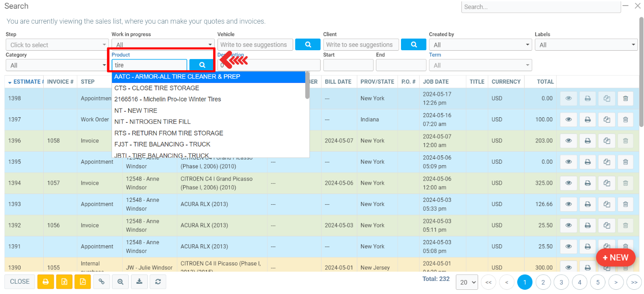644x294 pixels.
Task: Click the red + NEW button
Action: tap(615, 258)
